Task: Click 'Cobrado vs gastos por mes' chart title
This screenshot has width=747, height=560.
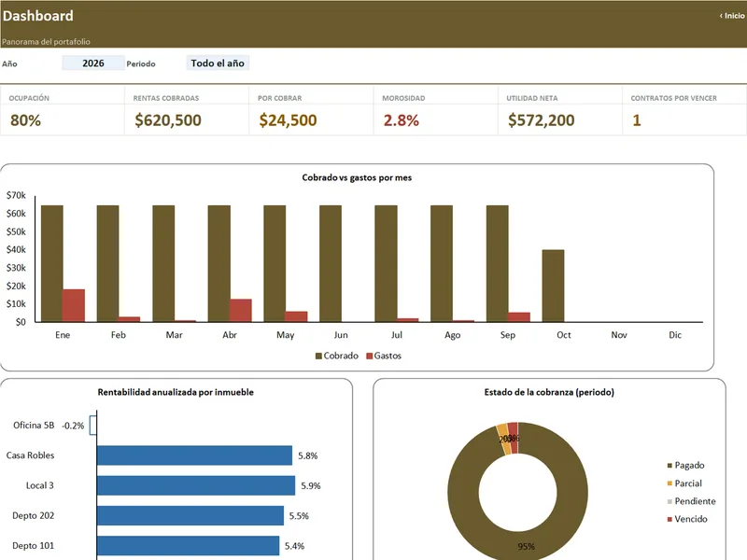Action: click(357, 177)
